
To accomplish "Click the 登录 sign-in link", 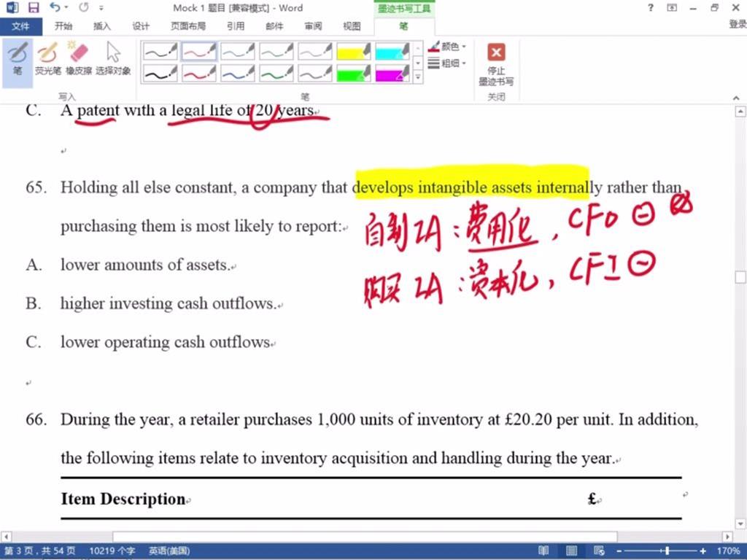I will (738, 25).
